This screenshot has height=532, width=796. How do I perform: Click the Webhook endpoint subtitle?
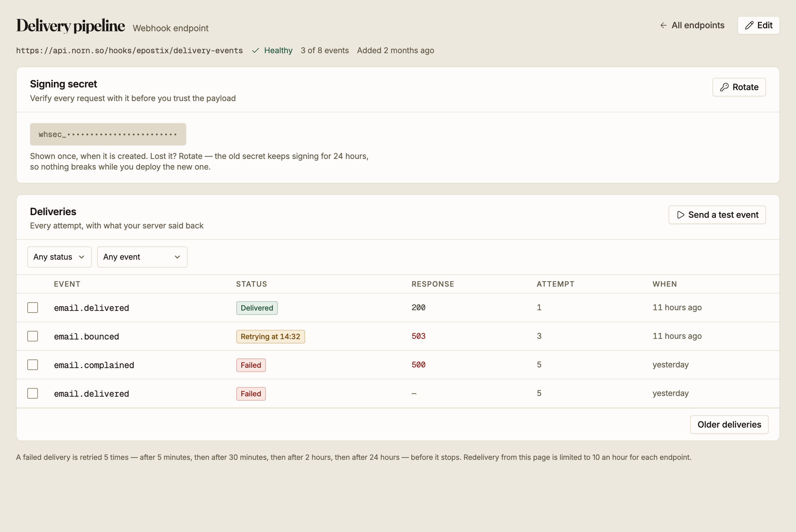click(x=170, y=28)
